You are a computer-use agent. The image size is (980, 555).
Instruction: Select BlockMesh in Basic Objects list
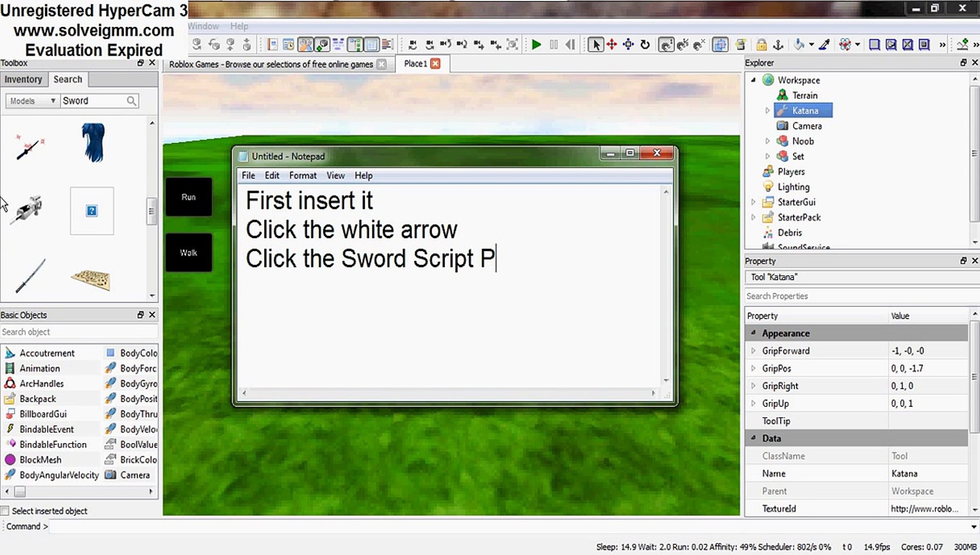tap(41, 459)
